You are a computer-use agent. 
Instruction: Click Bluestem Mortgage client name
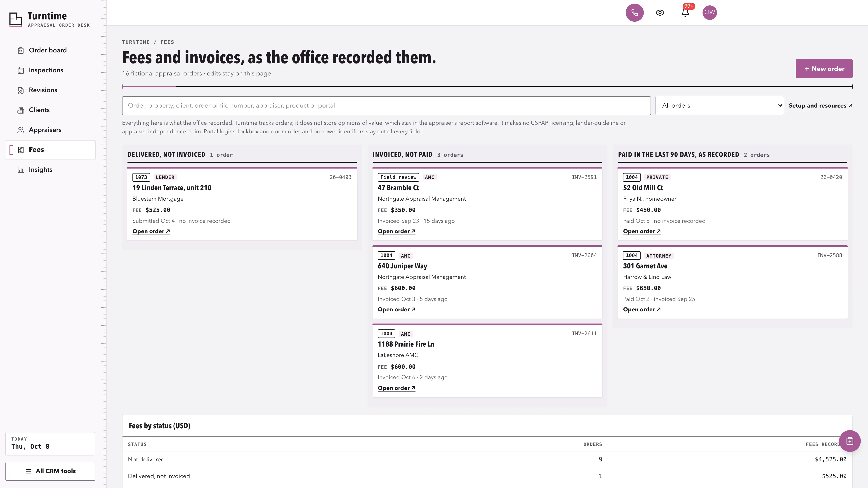pyautogui.click(x=158, y=199)
